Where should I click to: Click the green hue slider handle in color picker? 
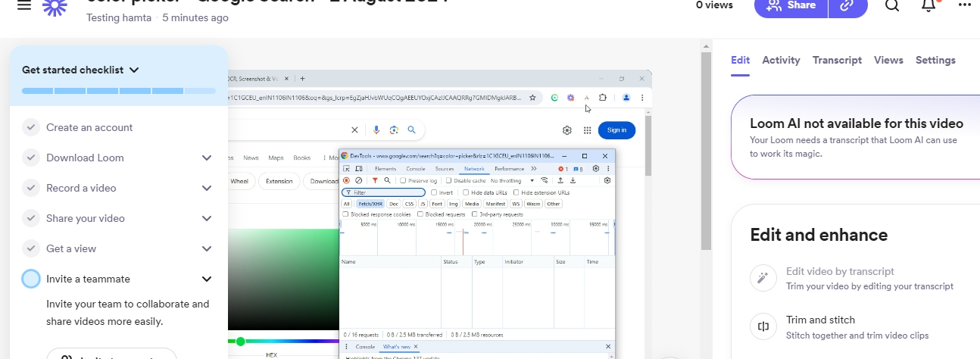pos(241,342)
